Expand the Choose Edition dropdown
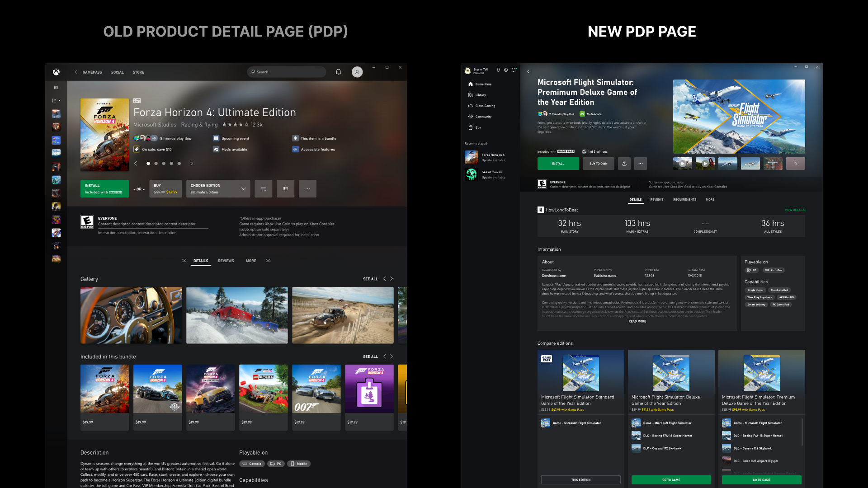868x488 pixels. pyautogui.click(x=218, y=189)
